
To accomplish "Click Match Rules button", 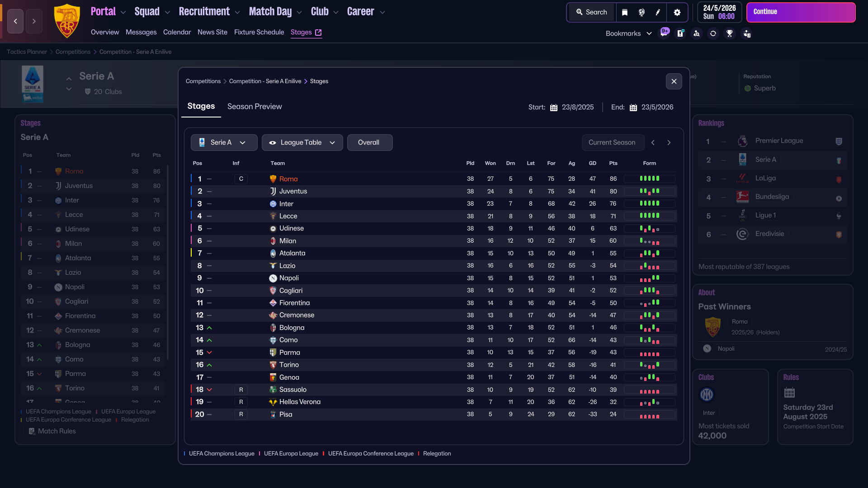I will click(x=52, y=431).
